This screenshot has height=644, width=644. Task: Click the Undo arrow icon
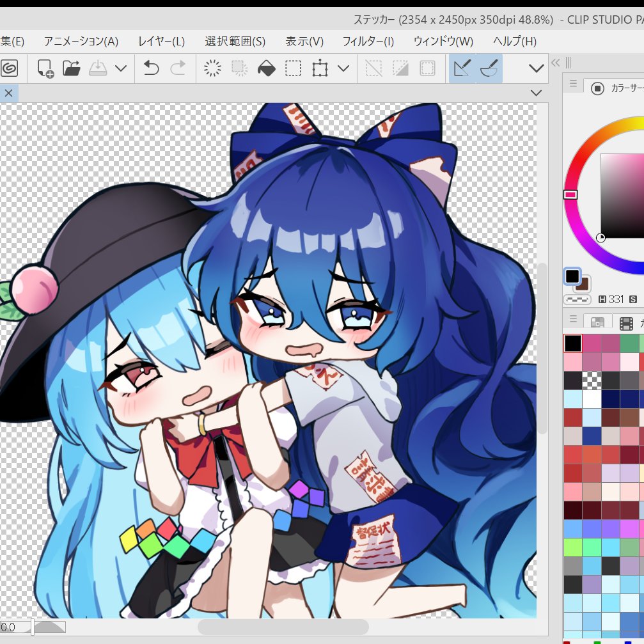151,68
